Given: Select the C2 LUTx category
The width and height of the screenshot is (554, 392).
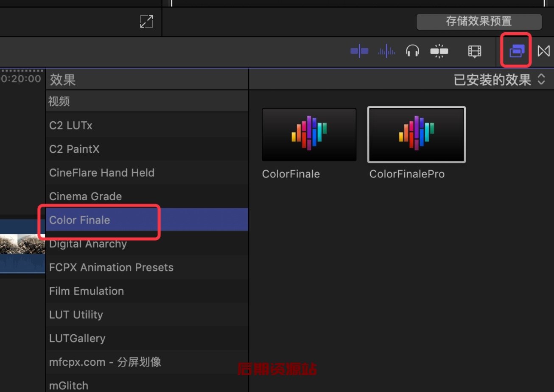Looking at the screenshot, I should (x=147, y=126).
